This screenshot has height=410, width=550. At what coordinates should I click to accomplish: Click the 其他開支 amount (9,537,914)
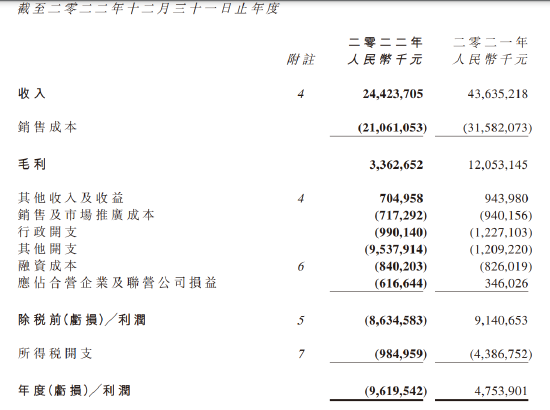point(396,249)
